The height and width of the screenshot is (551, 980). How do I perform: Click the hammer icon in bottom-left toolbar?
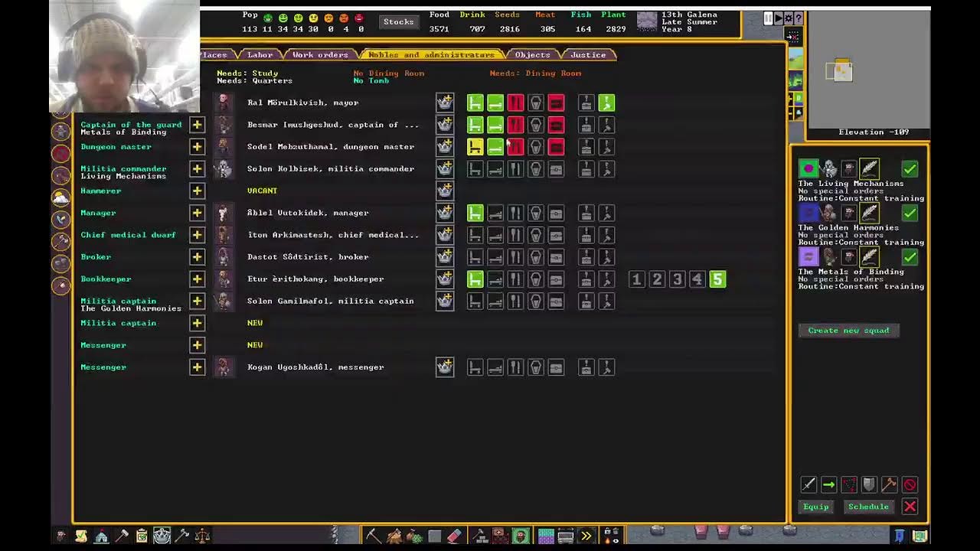(121, 536)
